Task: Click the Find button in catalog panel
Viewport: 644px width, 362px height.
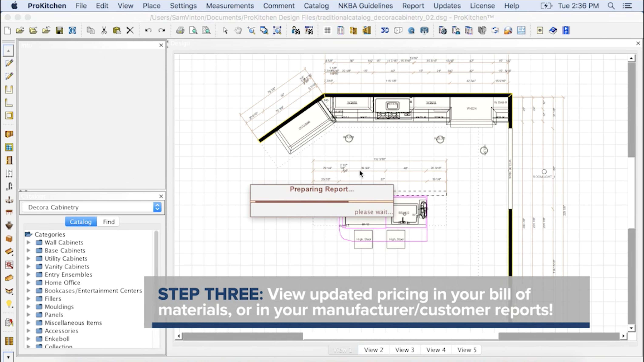Action: pyautogui.click(x=108, y=221)
